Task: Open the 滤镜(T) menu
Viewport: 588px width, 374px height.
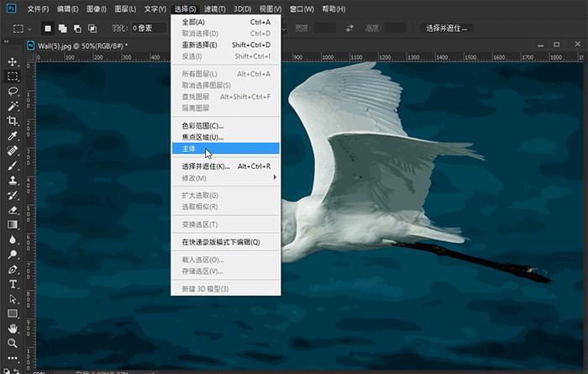Action: pyautogui.click(x=215, y=8)
